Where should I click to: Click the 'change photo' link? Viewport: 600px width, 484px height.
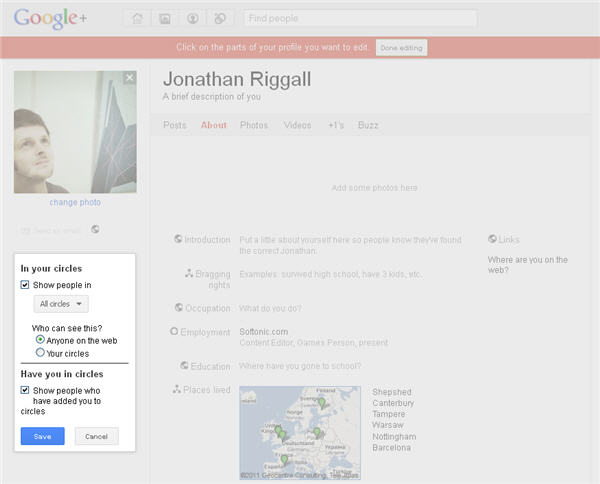click(75, 202)
